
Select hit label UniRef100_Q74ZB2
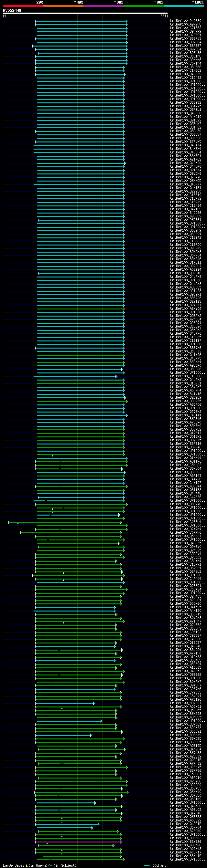tap(186, 625)
